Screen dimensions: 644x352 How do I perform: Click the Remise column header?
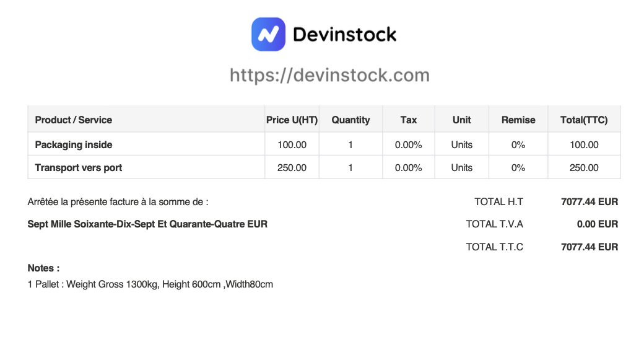(518, 120)
